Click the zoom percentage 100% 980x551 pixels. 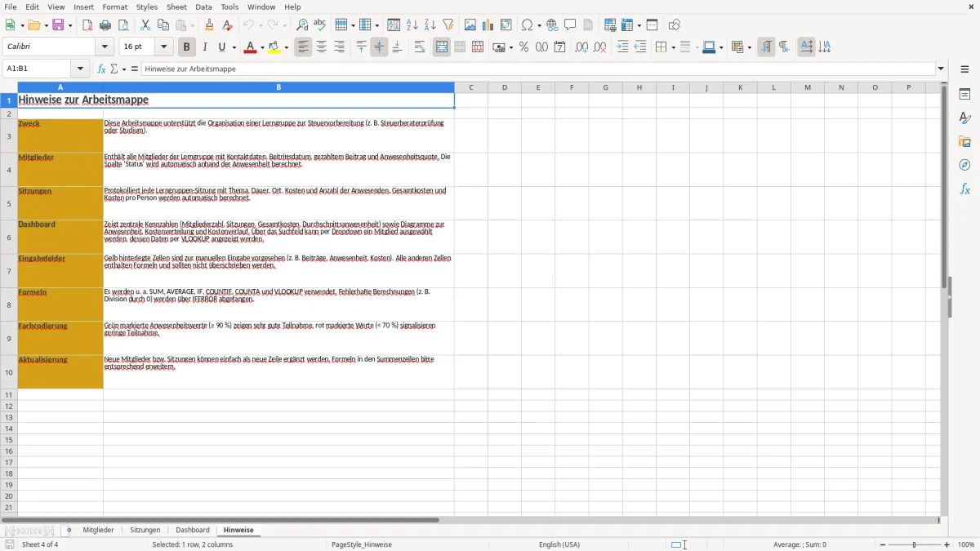966,544
